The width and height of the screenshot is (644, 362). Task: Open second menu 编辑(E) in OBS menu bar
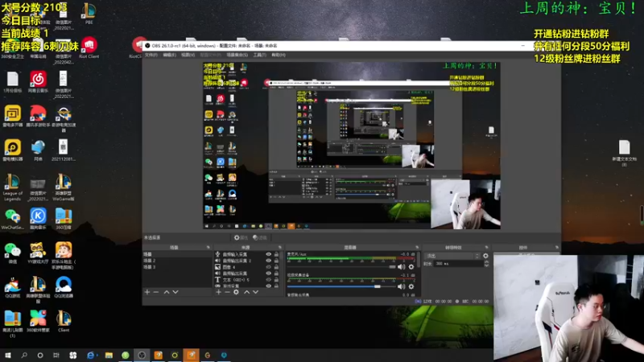tap(169, 55)
